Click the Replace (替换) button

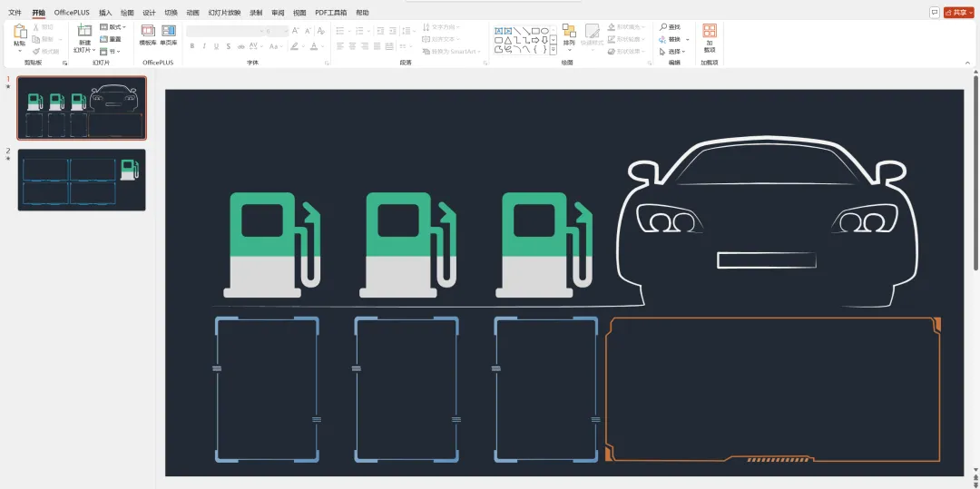[x=673, y=39]
